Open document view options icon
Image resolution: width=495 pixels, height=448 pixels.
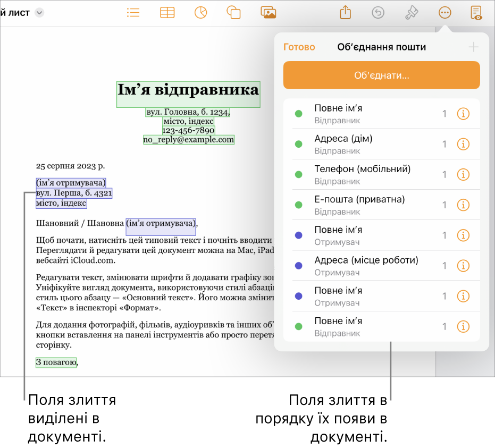(x=476, y=13)
